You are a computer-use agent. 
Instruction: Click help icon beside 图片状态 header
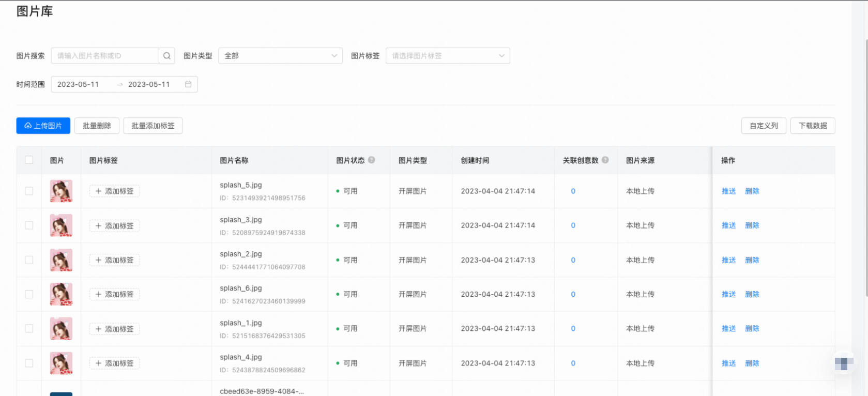pos(371,160)
